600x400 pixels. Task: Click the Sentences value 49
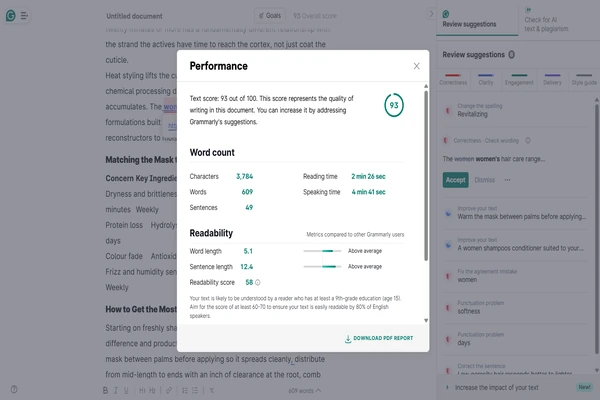[x=249, y=207]
